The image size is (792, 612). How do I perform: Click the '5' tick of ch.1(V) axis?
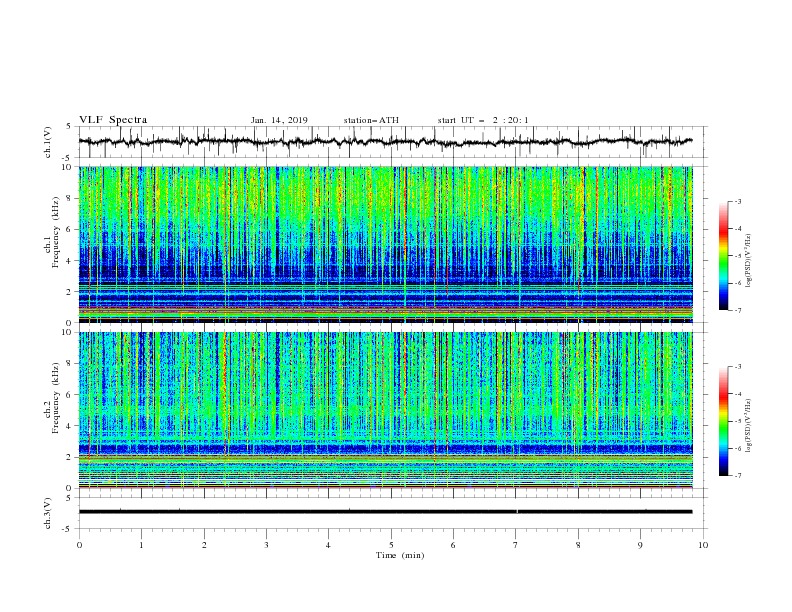pyautogui.click(x=70, y=127)
